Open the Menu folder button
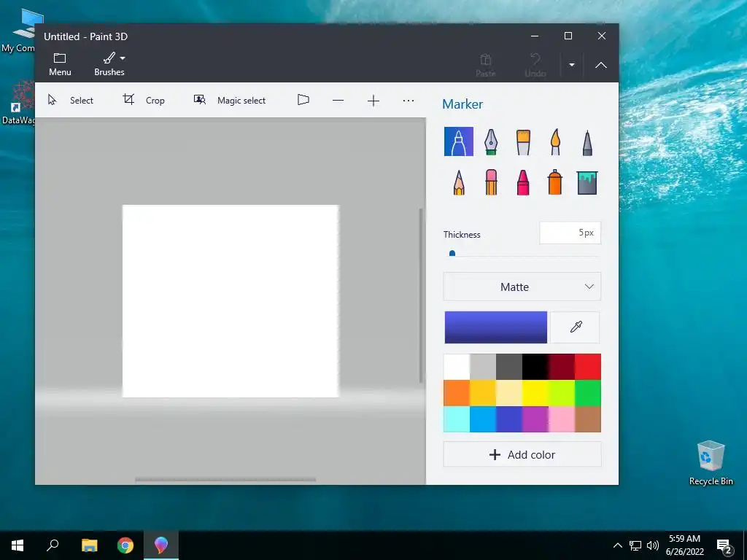The image size is (747, 560). [x=60, y=64]
